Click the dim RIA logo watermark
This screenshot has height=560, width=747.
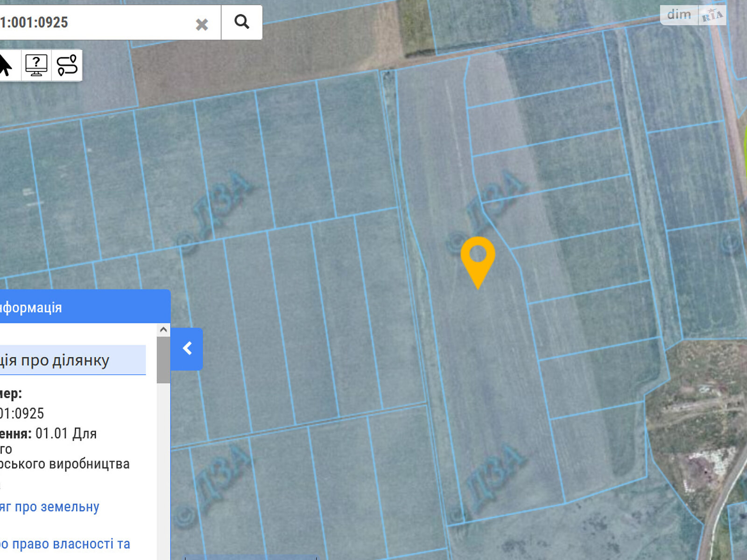tap(693, 15)
